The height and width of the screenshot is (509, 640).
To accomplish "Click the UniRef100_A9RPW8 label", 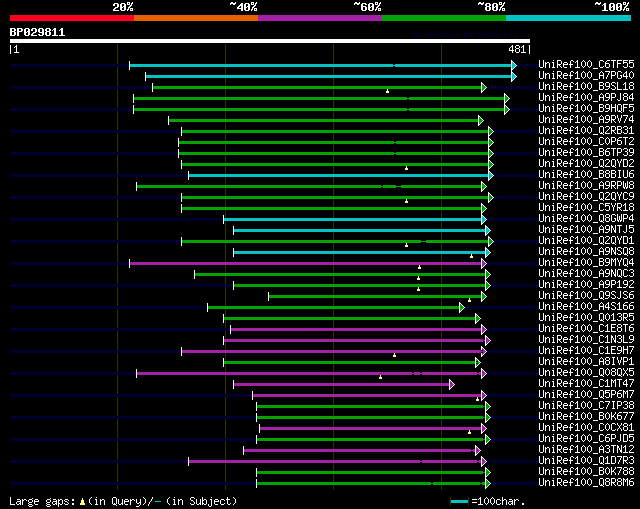I will click(x=586, y=185).
